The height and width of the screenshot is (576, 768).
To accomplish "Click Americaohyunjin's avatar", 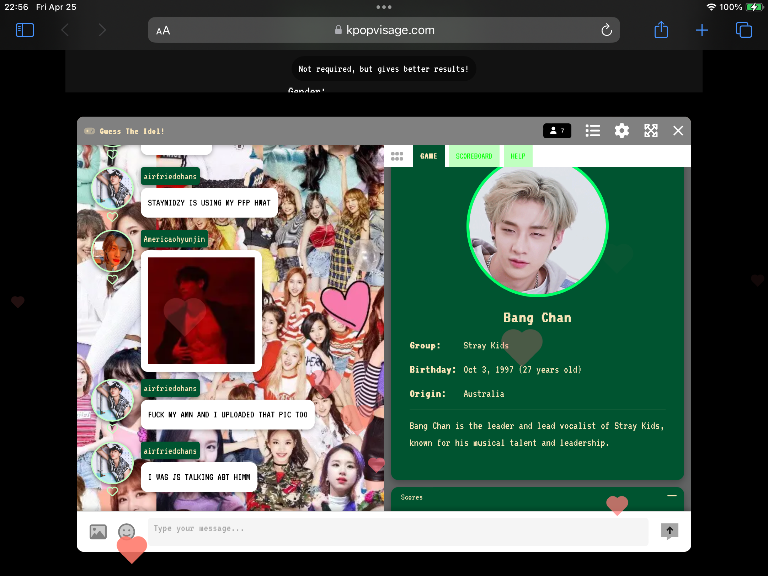I will pyautogui.click(x=112, y=251).
